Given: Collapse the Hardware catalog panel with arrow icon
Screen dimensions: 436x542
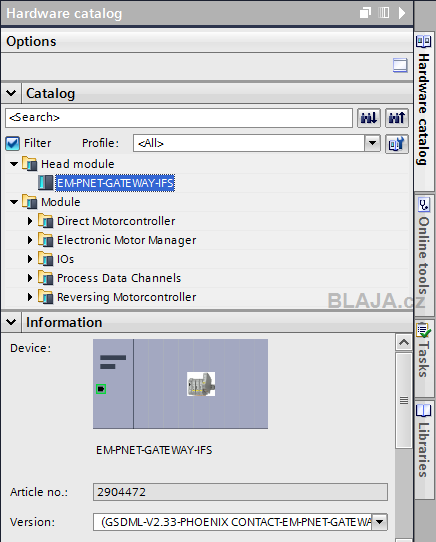Looking at the screenshot, I should 402,13.
